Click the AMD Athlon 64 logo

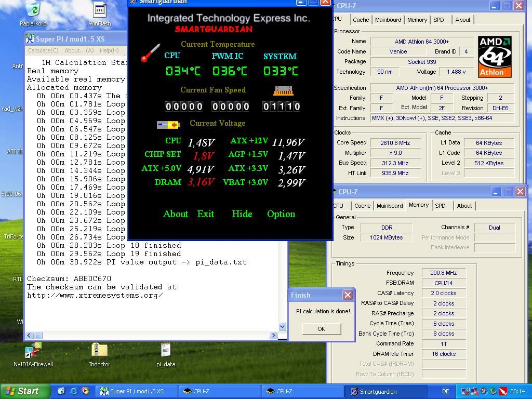coord(495,57)
